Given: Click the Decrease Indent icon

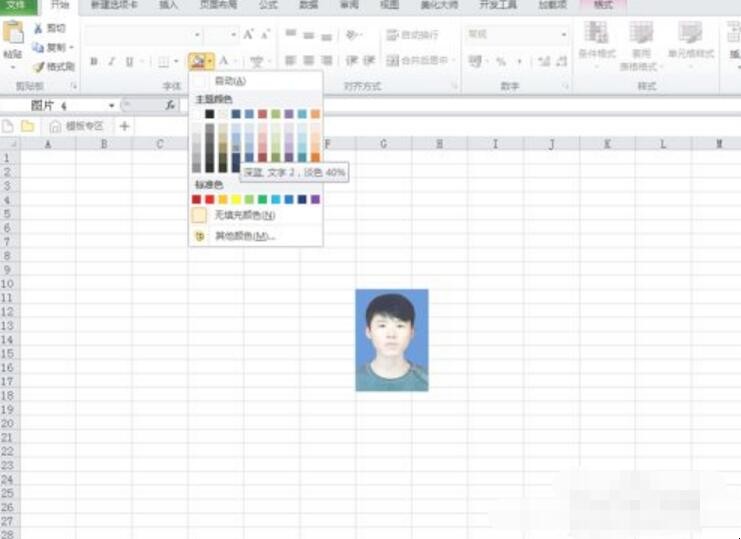Looking at the screenshot, I should [x=352, y=60].
